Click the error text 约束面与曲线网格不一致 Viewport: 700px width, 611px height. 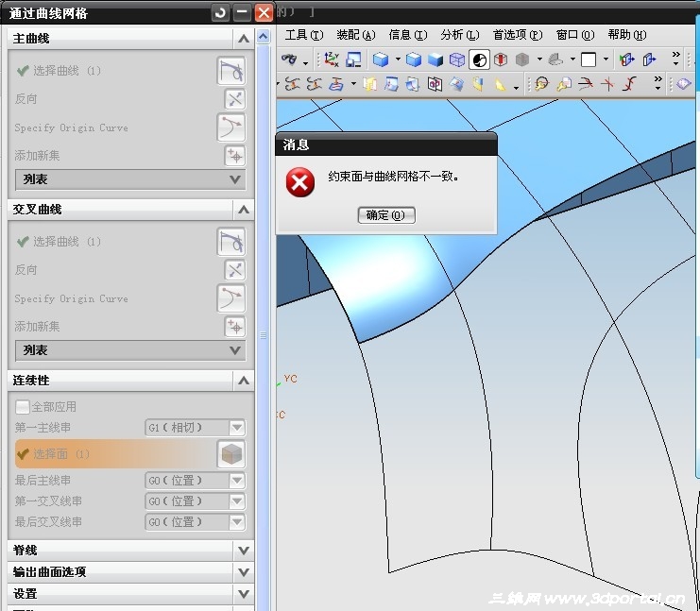(393, 177)
